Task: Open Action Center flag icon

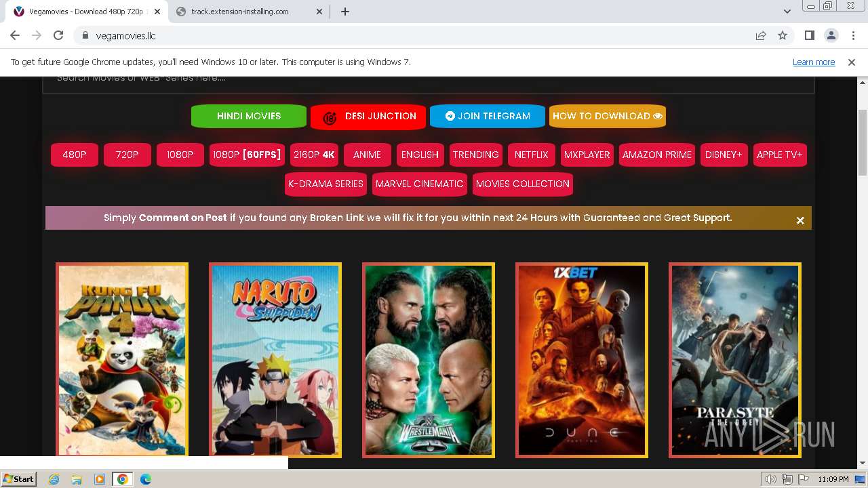Action: point(802,479)
